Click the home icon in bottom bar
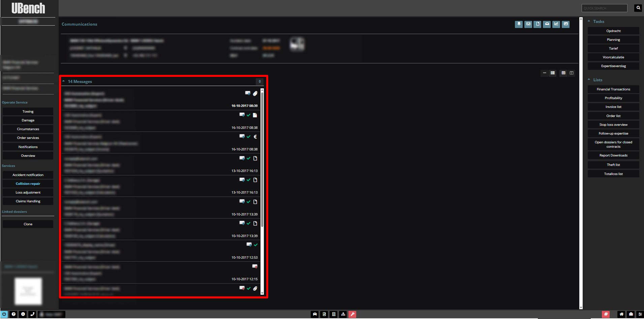The image size is (644, 319). pyautogui.click(x=621, y=314)
